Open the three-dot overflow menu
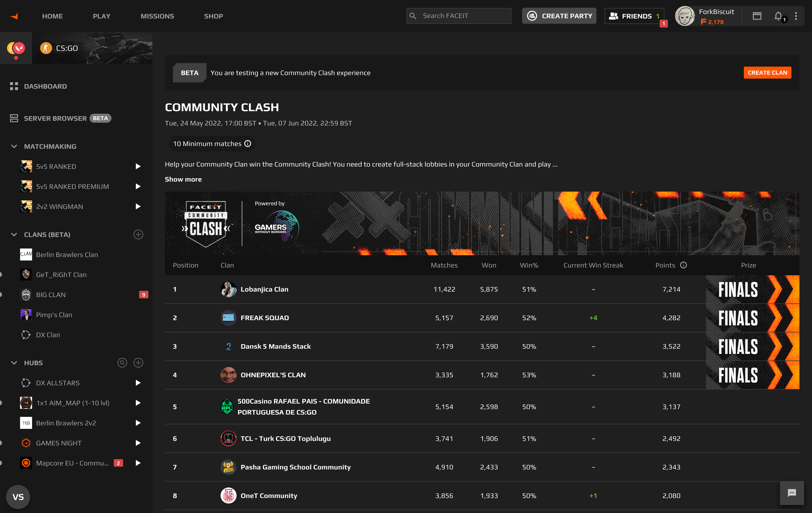This screenshot has width=812, height=513. tap(796, 16)
